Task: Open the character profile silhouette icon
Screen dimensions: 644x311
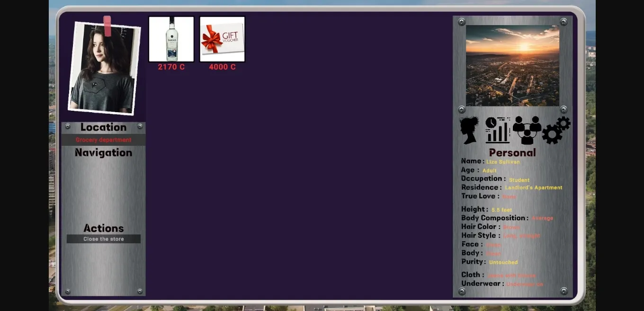Action: click(469, 130)
